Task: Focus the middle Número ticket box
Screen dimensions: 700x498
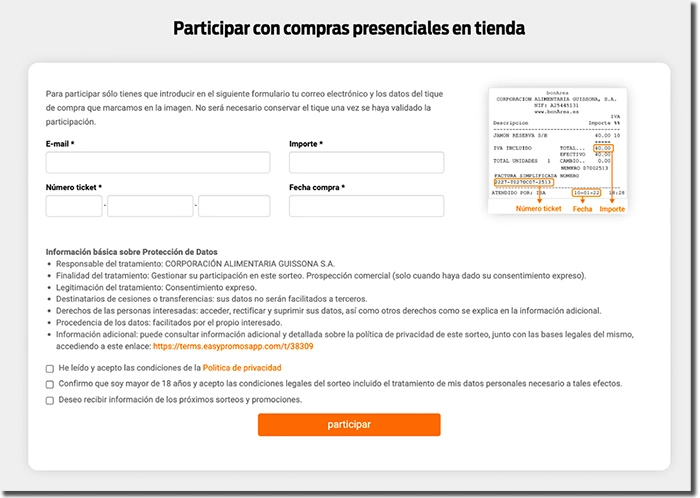Action: pyautogui.click(x=150, y=206)
